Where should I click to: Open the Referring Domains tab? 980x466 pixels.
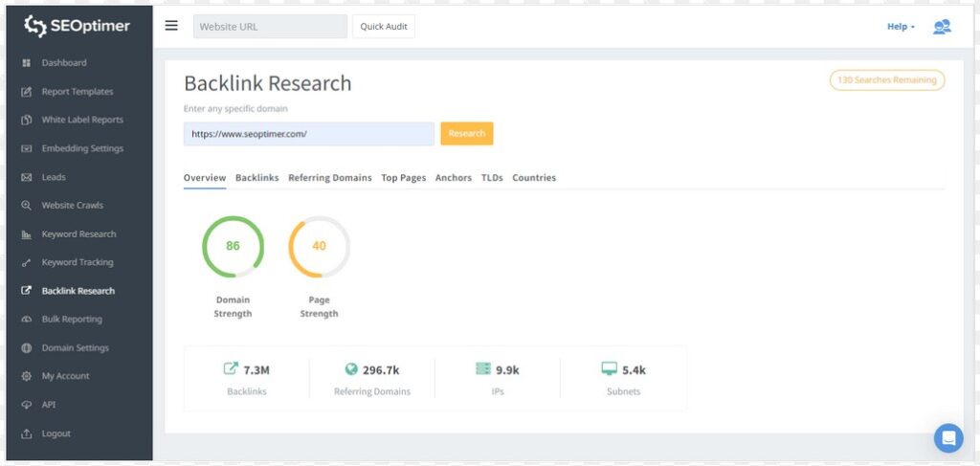(x=330, y=178)
